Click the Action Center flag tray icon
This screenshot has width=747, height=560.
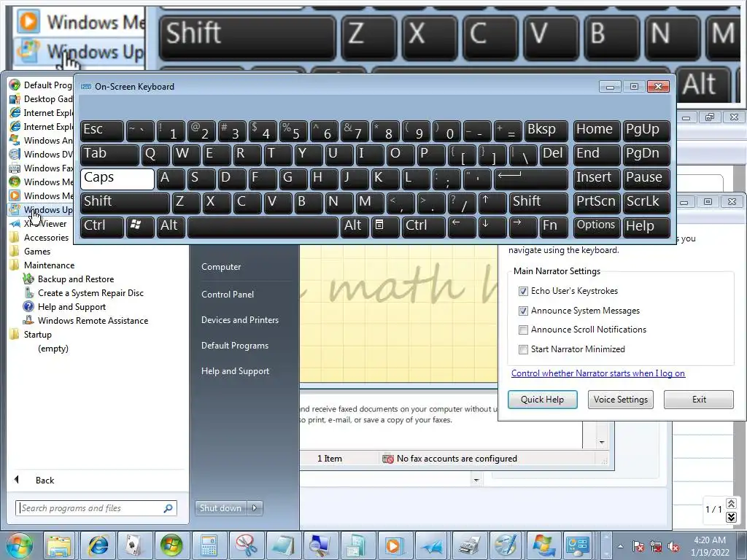638,546
